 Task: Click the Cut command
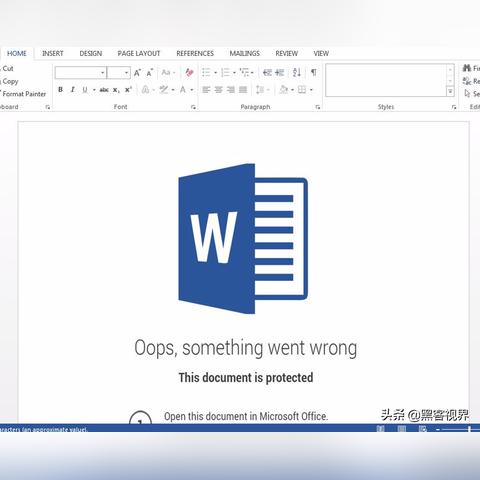pos(8,68)
